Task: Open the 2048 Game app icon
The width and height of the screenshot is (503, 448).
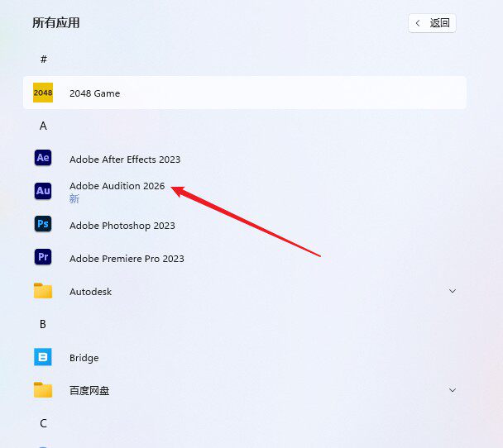Action: (43, 93)
